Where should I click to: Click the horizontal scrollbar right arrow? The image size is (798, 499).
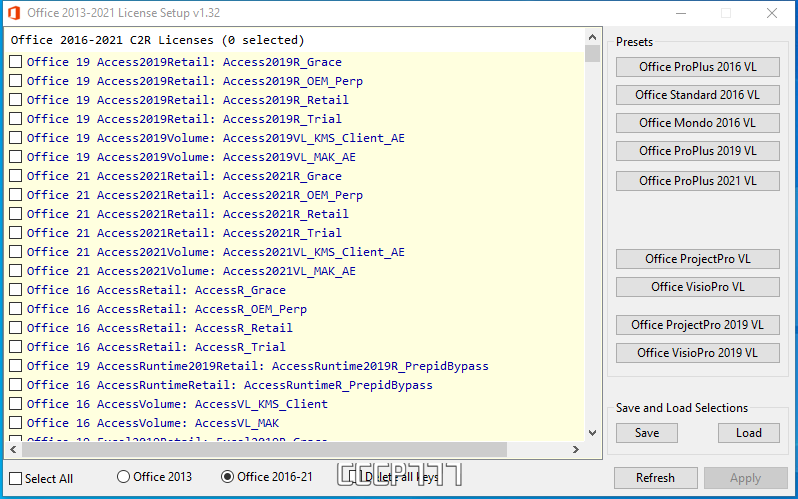(x=577, y=450)
